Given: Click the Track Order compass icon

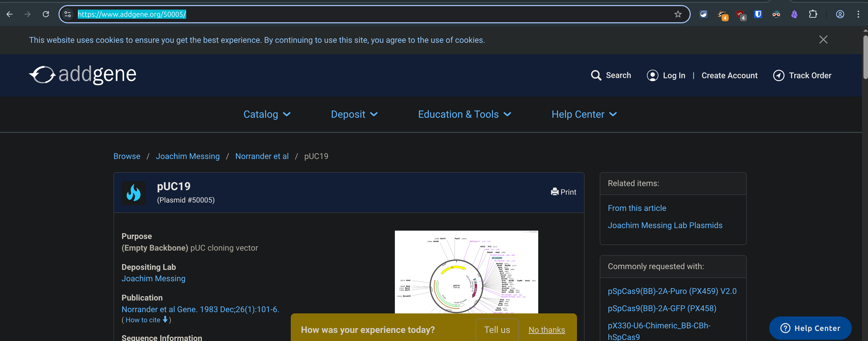Looking at the screenshot, I should point(778,75).
